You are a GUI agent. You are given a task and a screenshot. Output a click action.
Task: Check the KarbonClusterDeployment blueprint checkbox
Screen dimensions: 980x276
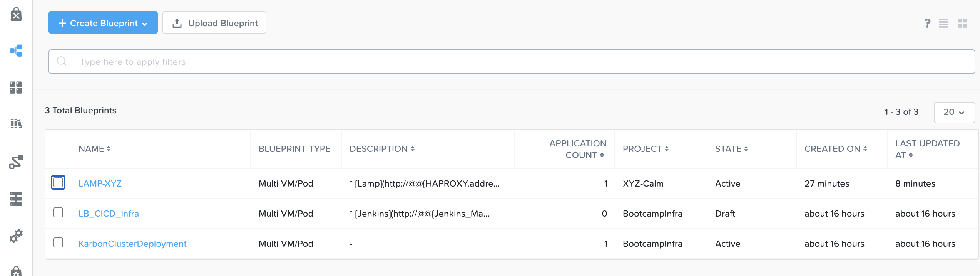[x=58, y=242]
